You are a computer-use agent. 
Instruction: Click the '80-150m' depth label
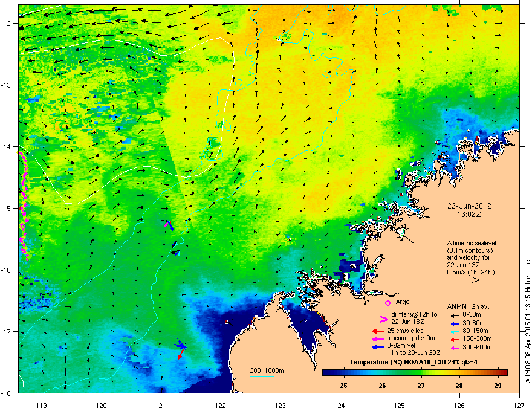click(x=475, y=331)
